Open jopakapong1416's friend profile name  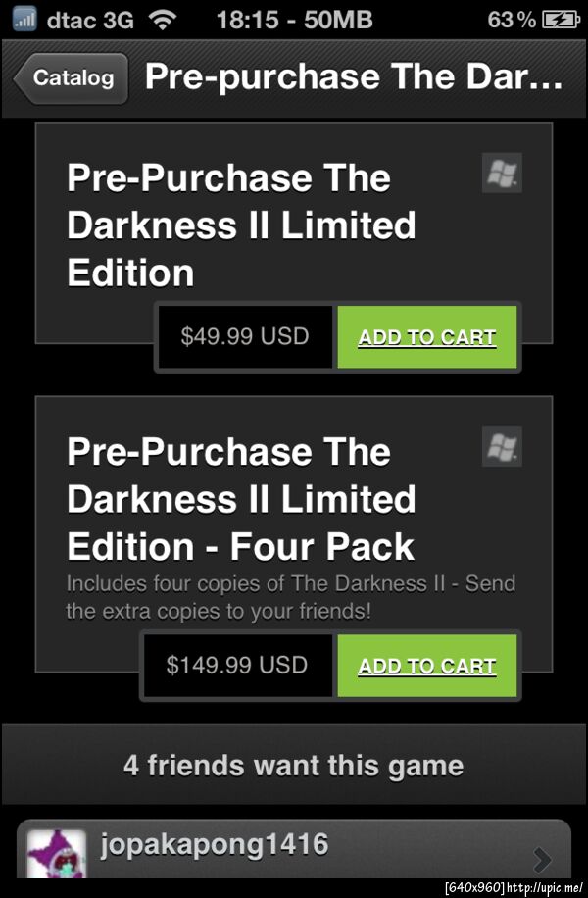coord(214,844)
